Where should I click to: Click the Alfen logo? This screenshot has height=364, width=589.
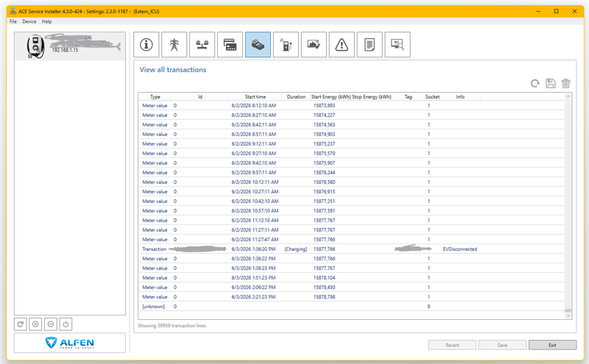70,343
